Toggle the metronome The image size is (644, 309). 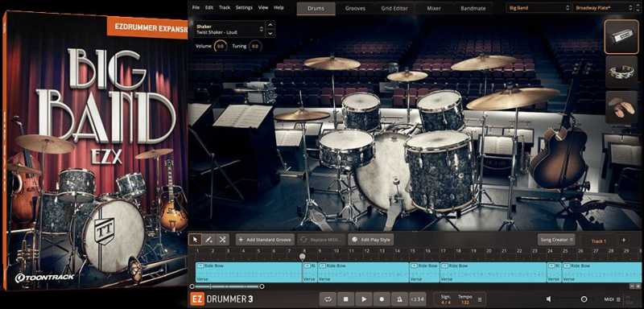tap(399, 299)
